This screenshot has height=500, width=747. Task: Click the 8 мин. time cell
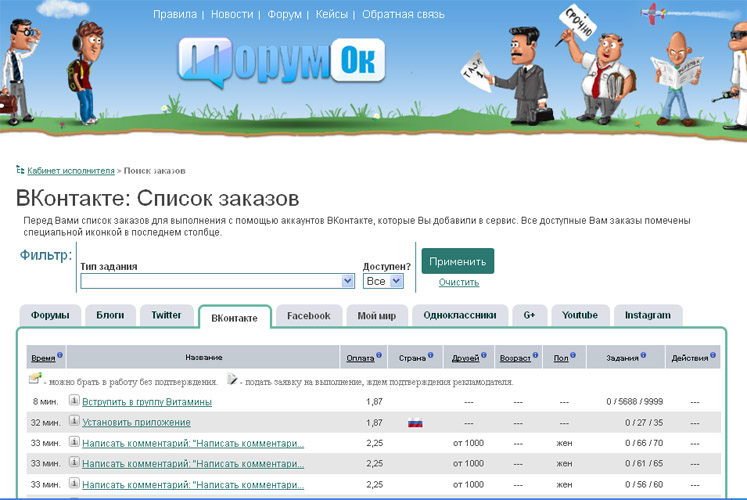[45, 401]
